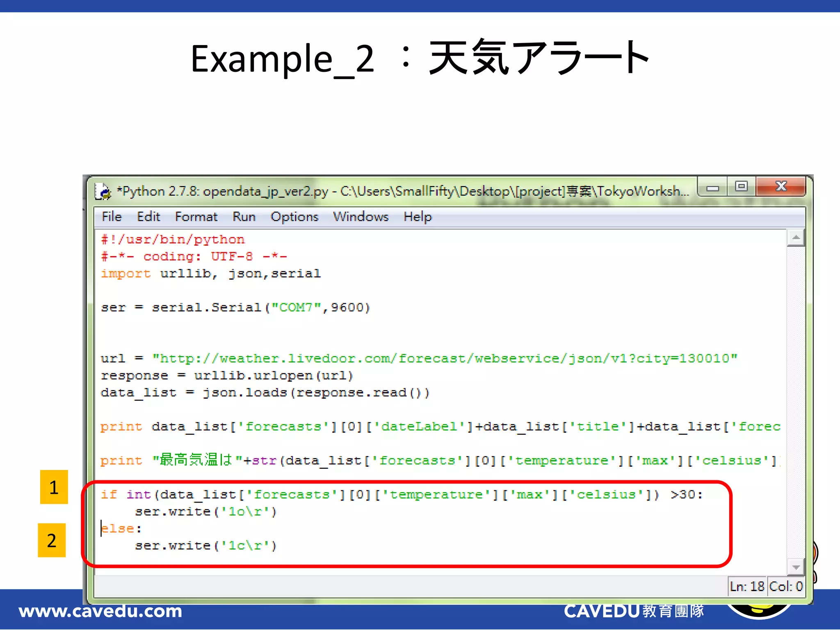The height and width of the screenshot is (630, 840).
Task: Open the Edit menu
Action: pyautogui.click(x=148, y=217)
